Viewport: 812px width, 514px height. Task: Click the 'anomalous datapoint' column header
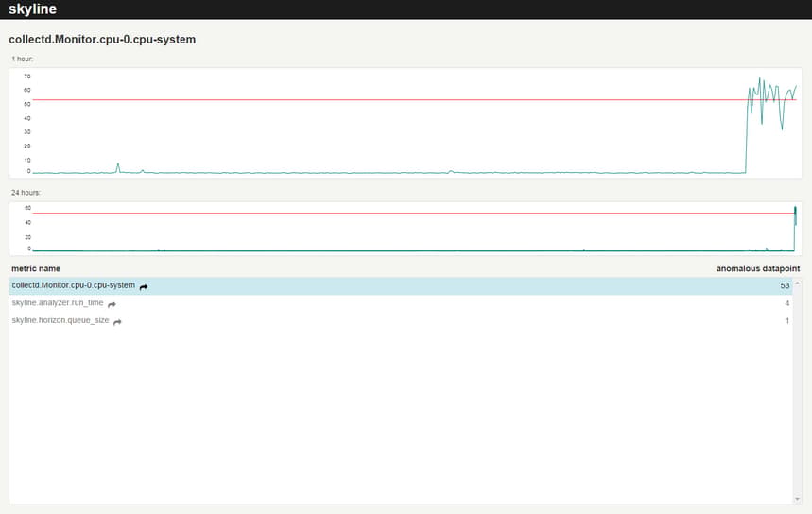(x=758, y=268)
